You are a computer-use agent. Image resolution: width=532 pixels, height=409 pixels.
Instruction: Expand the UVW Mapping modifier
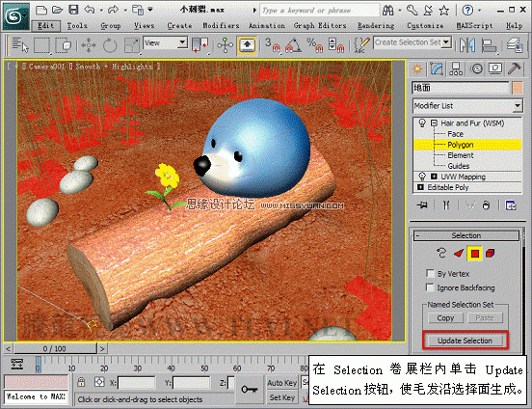pos(434,177)
